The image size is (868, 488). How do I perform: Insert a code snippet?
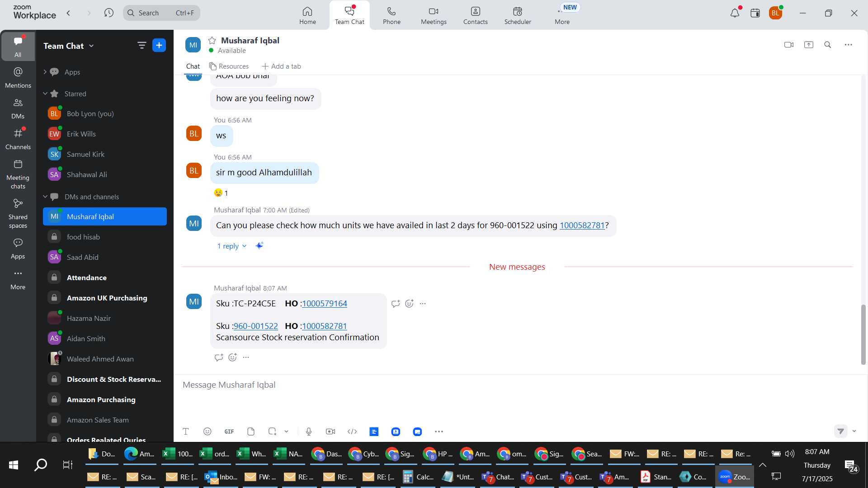352,432
